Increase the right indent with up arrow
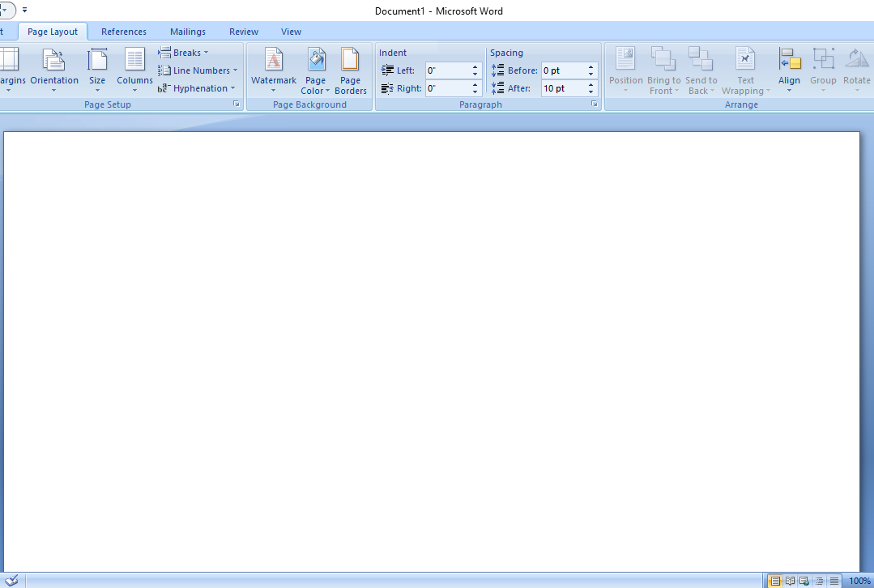This screenshot has width=874, height=588. point(475,85)
